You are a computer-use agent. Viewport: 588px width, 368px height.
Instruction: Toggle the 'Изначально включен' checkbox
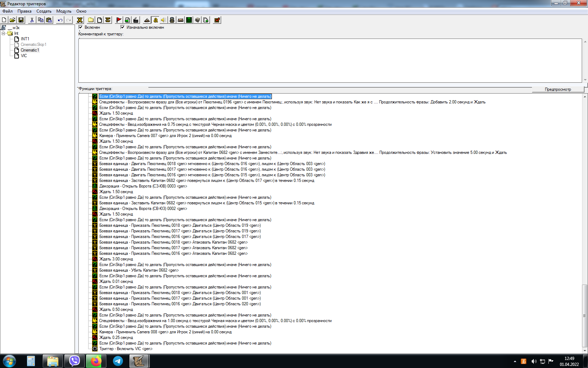(122, 27)
